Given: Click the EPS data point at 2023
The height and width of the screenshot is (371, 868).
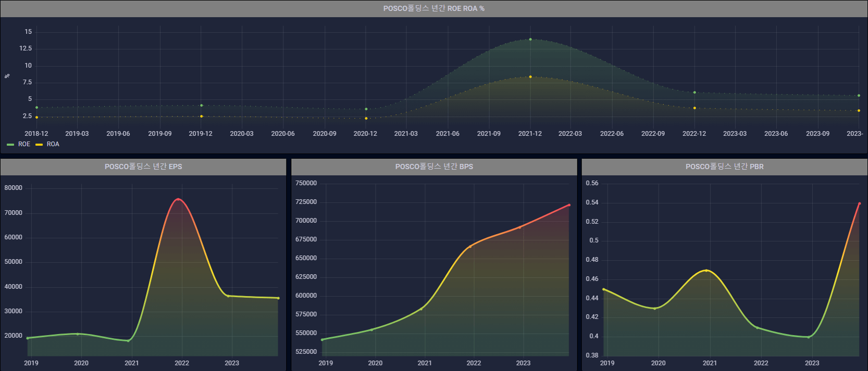Looking at the screenshot, I should (x=228, y=296).
